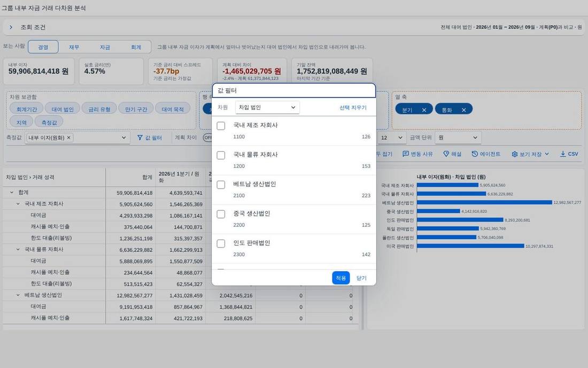
Task: Remove the 분기 chip from column axis
Action: click(x=424, y=110)
